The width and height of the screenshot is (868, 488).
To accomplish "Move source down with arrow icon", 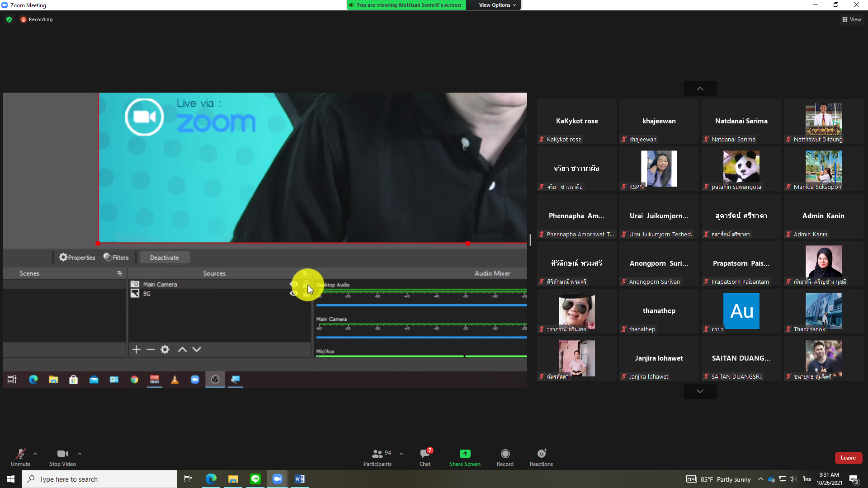I will (x=197, y=349).
